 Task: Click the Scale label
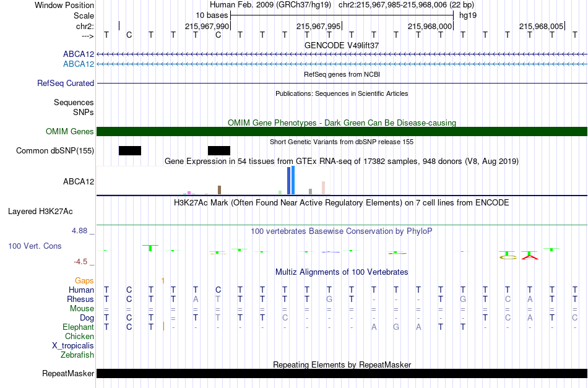pyautogui.click(x=84, y=15)
